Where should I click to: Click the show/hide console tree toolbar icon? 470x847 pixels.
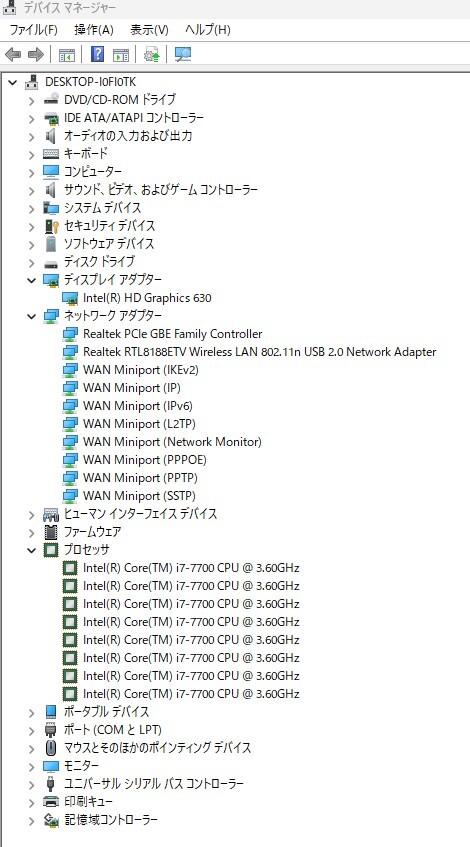pyautogui.click(x=67, y=55)
